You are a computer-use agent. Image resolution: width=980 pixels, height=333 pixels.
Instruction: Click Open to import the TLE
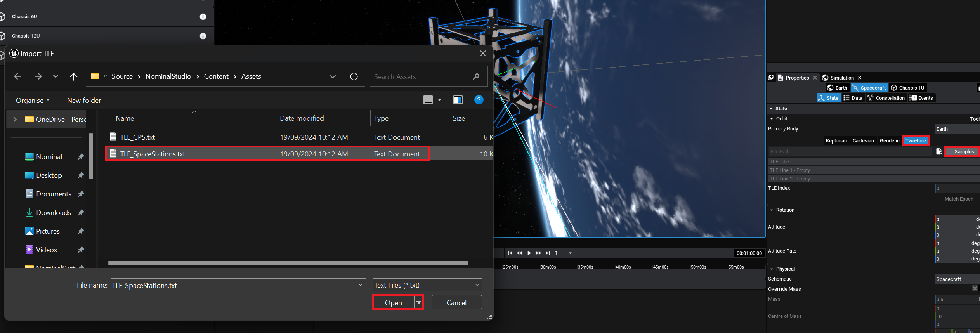(x=393, y=302)
